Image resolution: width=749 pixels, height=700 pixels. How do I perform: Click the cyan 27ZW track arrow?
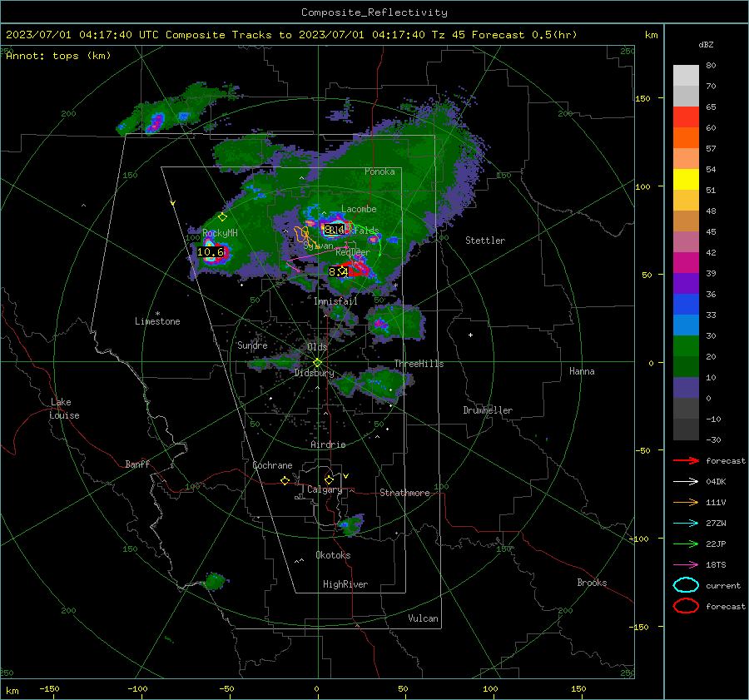(686, 524)
